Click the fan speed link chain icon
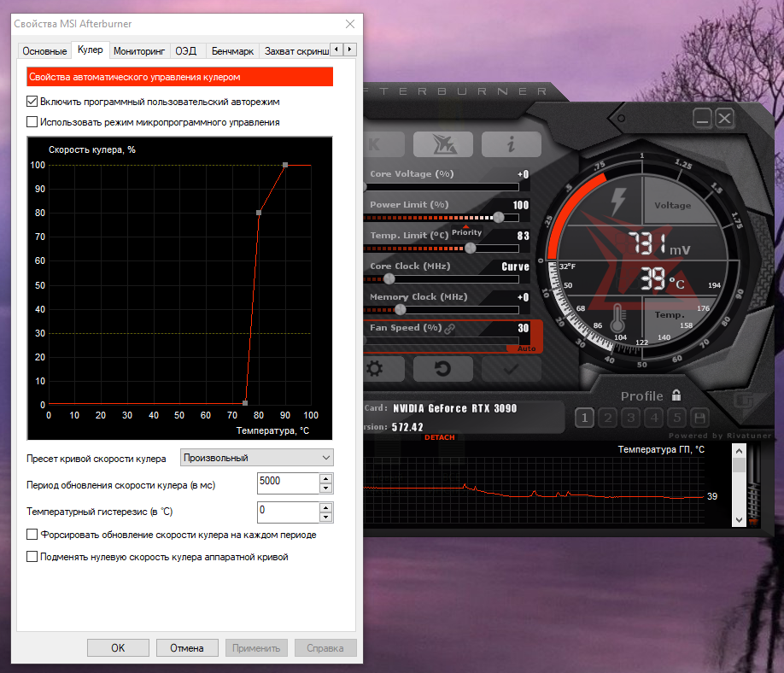784x673 pixels. [449, 328]
